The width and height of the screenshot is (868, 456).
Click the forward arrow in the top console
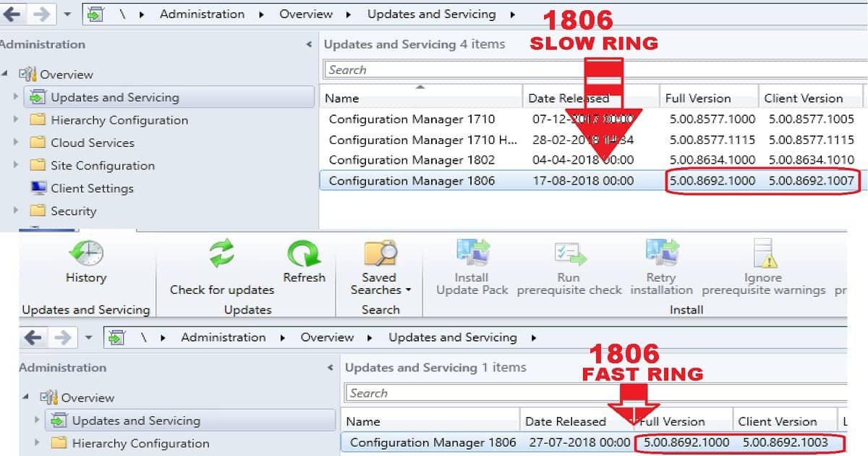(x=41, y=14)
